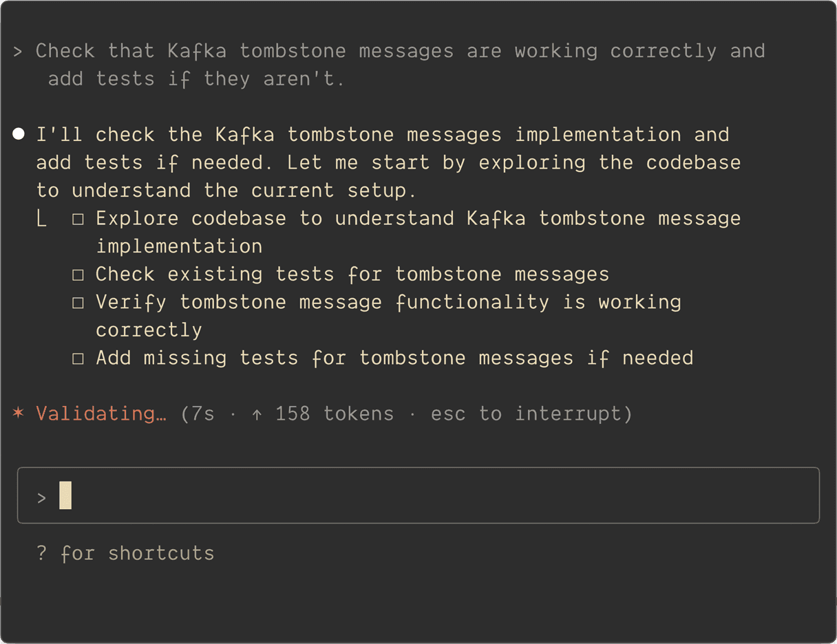Click the orange asterisk spinner icon
Viewport: 837px width, 644px height.
tap(19, 414)
